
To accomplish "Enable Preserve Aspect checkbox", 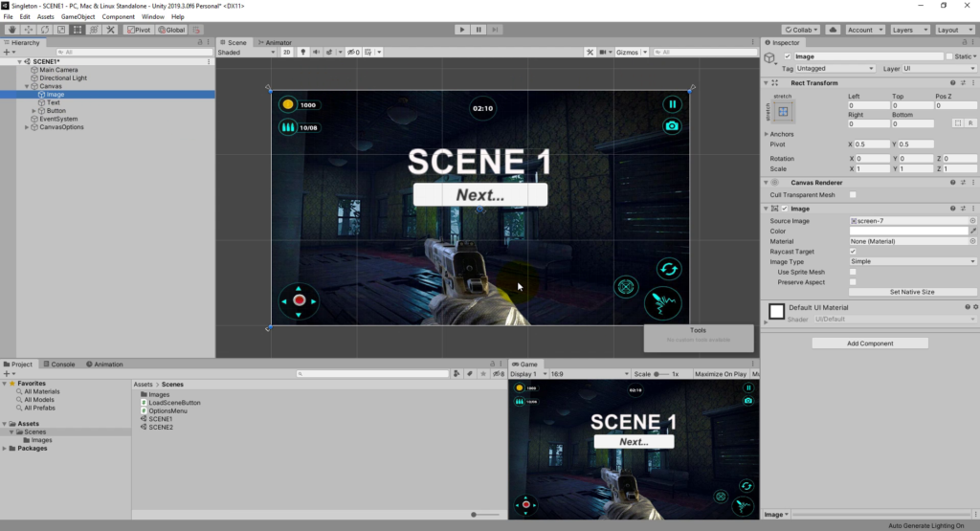I will pos(853,281).
